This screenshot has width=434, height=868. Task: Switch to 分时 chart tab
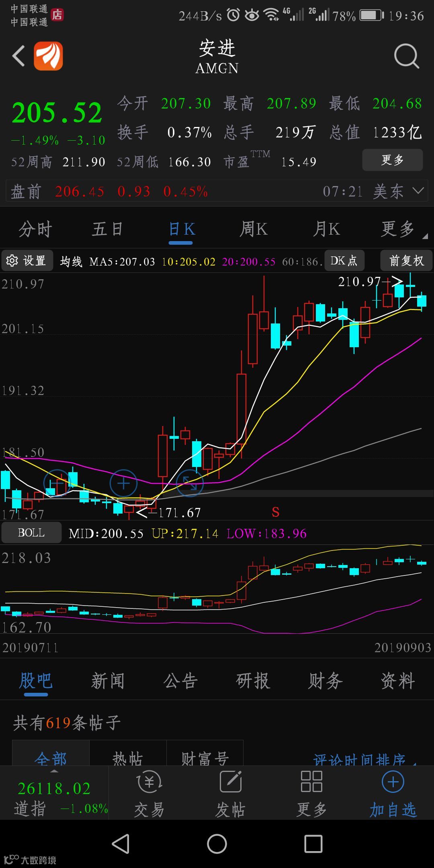[35, 229]
